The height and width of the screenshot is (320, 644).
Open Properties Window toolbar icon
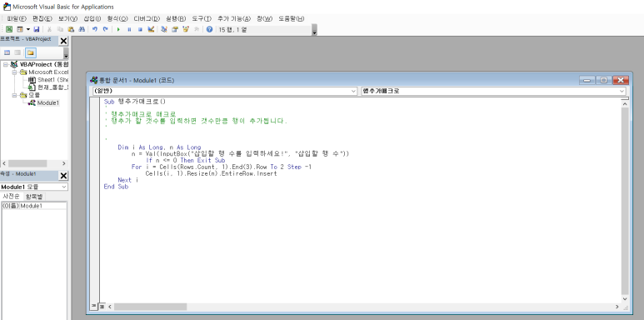coord(175,29)
